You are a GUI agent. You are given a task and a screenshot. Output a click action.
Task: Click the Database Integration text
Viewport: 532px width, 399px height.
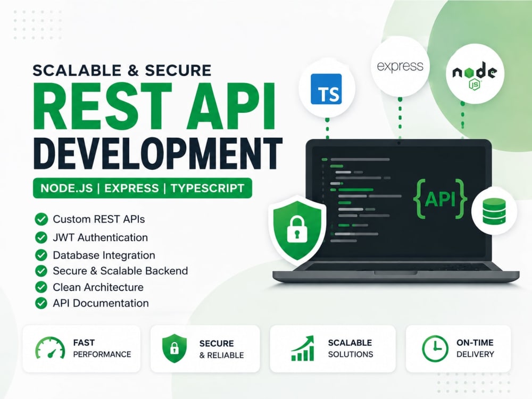pos(104,255)
